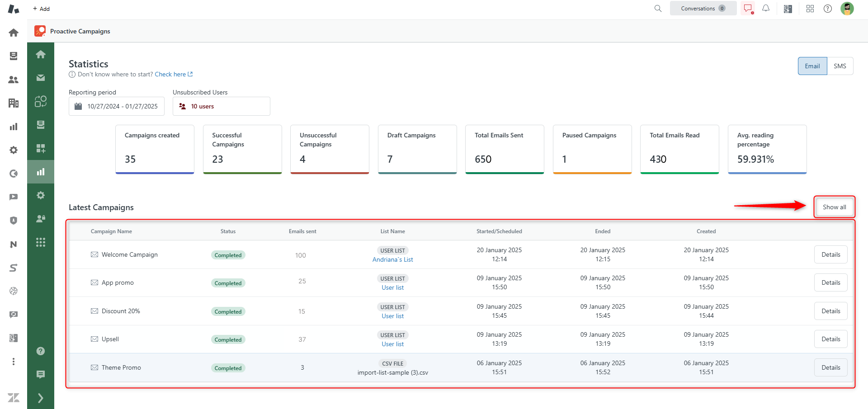Viewport: 868px width, 409px height.
Task: Open the Views tickets icon in left rail
Action: point(14,56)
